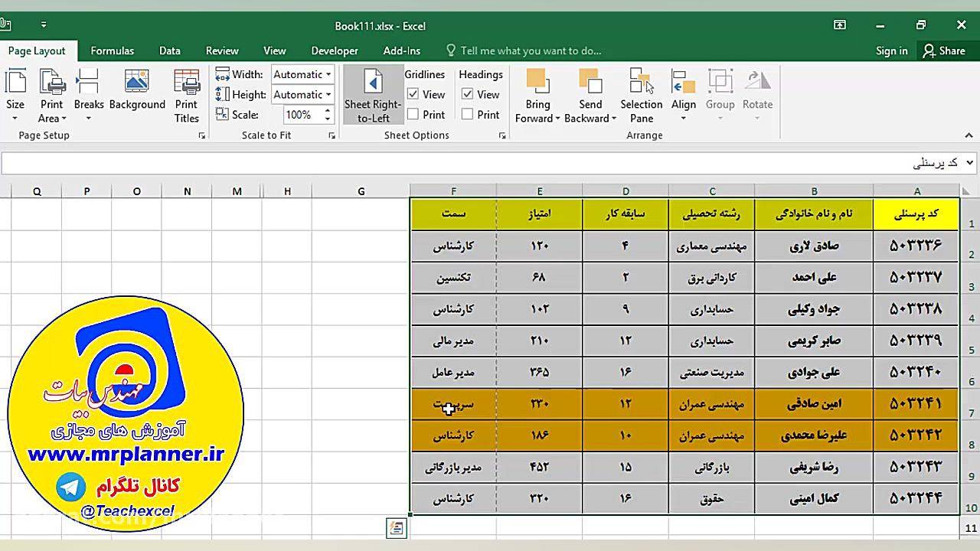Screen dimensions: 980x551
Task: Click Sign in
Action: [x=892, y=51]
